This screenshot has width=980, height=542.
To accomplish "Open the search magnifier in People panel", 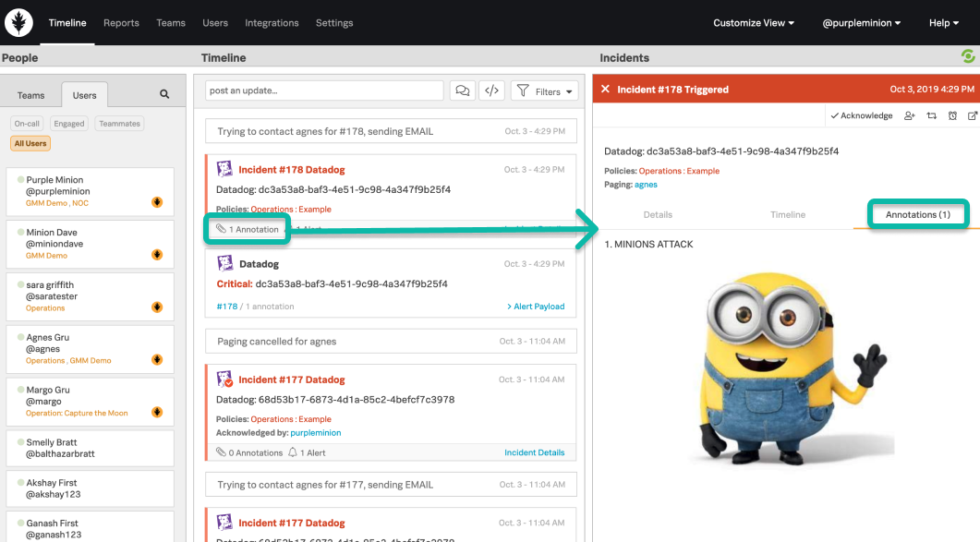I will tap(163, 93).
